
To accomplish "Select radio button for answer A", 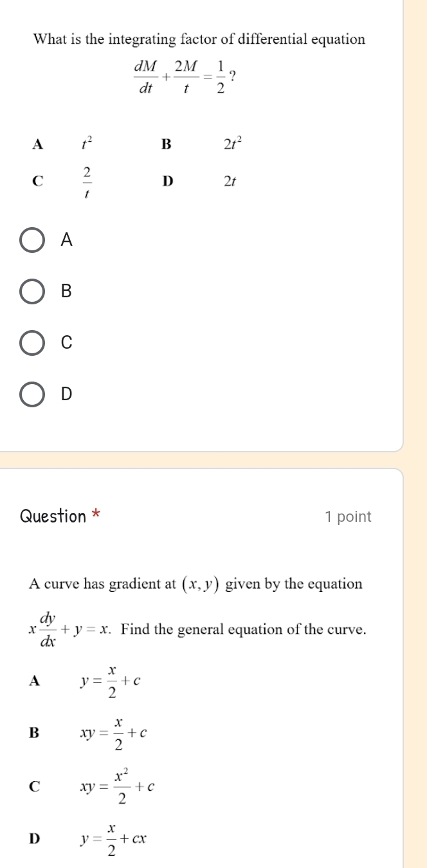I will 32,240.
